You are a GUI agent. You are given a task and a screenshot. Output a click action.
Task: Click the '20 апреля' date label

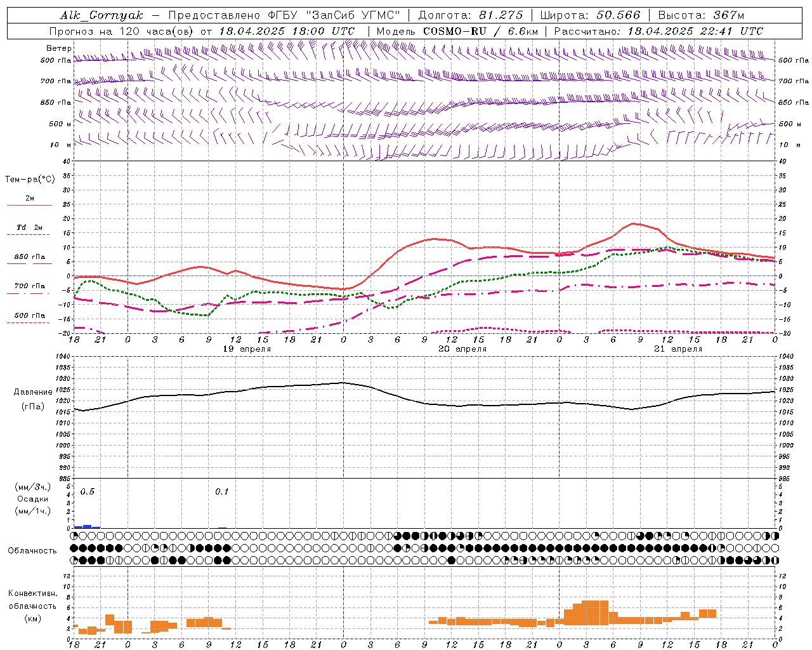coord(462,349)
